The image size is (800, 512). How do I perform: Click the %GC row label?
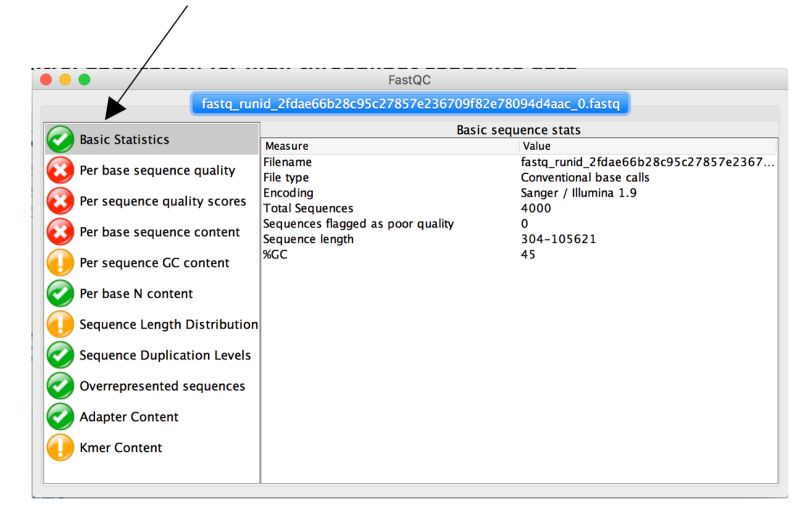[275, 254]
